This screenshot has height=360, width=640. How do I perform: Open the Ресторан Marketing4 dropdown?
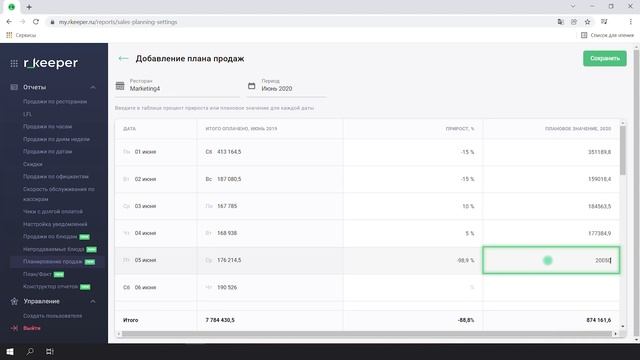point(178,86)
